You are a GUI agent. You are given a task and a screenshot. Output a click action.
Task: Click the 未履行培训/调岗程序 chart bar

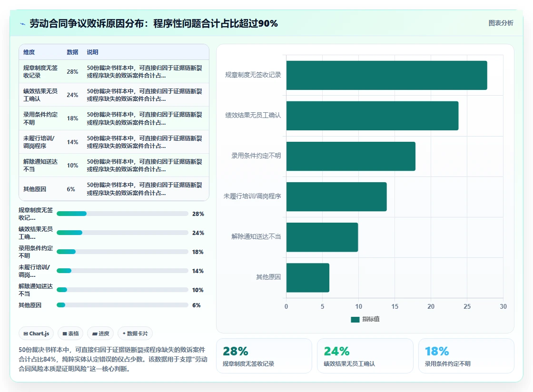[336, 196]
